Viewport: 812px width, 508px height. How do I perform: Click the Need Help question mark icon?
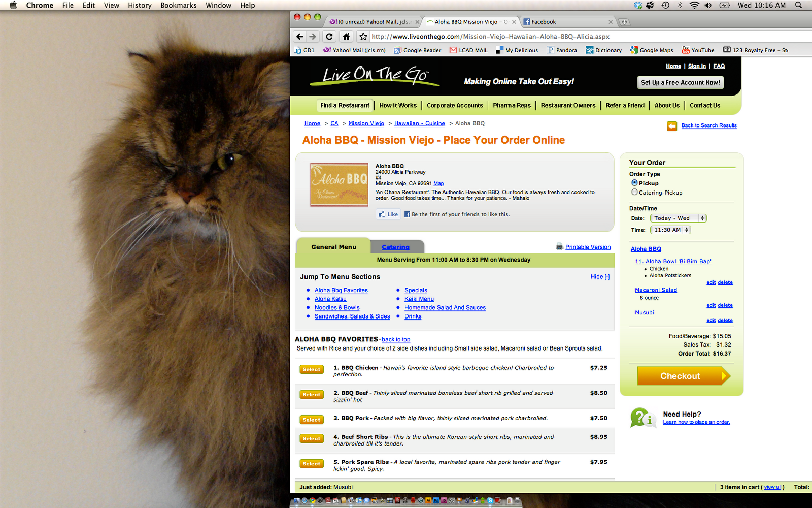point(642,418)
